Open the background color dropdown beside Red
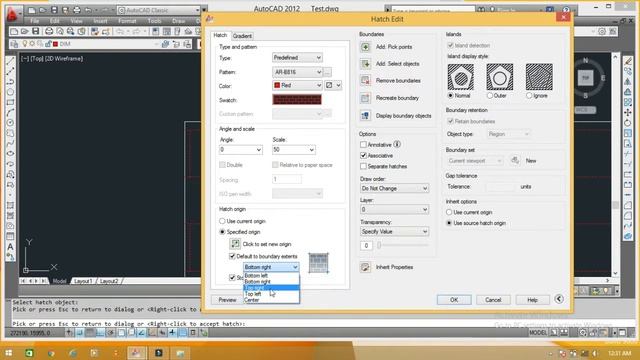The width and height of the screenshot is (640, 360). [333, 85]
